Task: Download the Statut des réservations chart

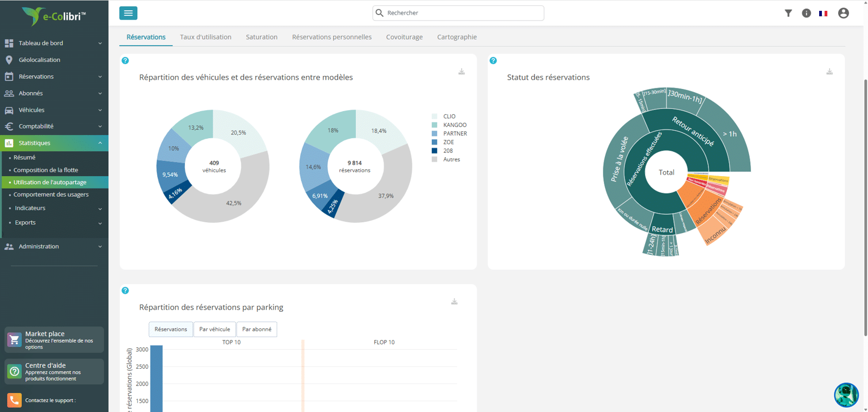Action: point(829,72)
